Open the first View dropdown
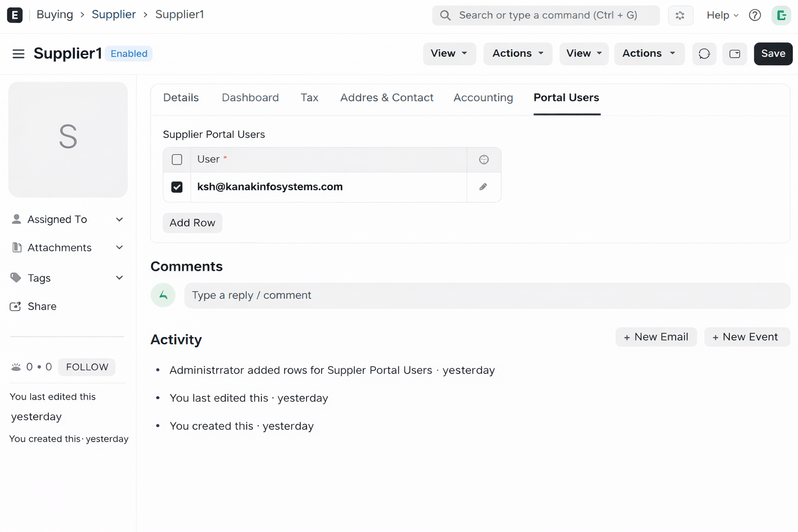 449,54
